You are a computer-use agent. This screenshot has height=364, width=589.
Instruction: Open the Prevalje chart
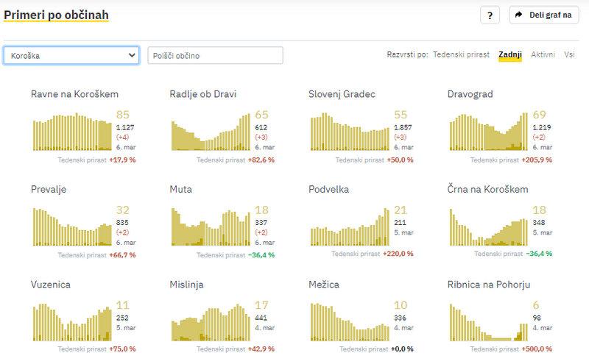(x=71, y=227)
